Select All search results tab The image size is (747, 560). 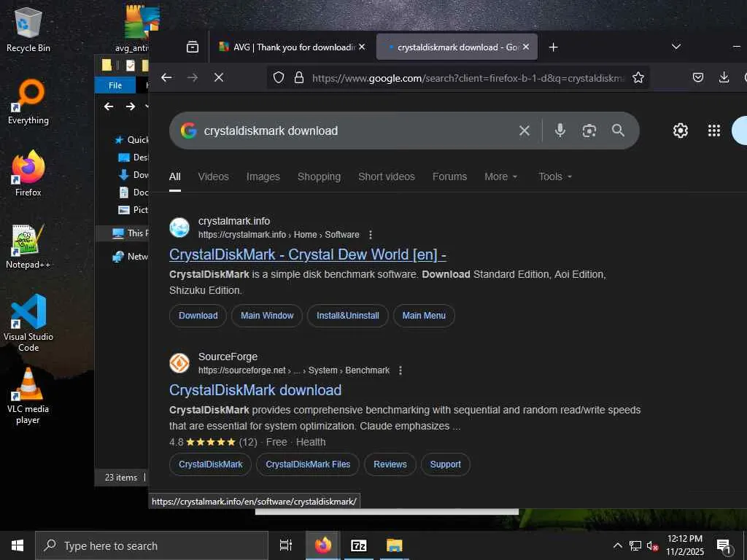[x=175, y=176]
